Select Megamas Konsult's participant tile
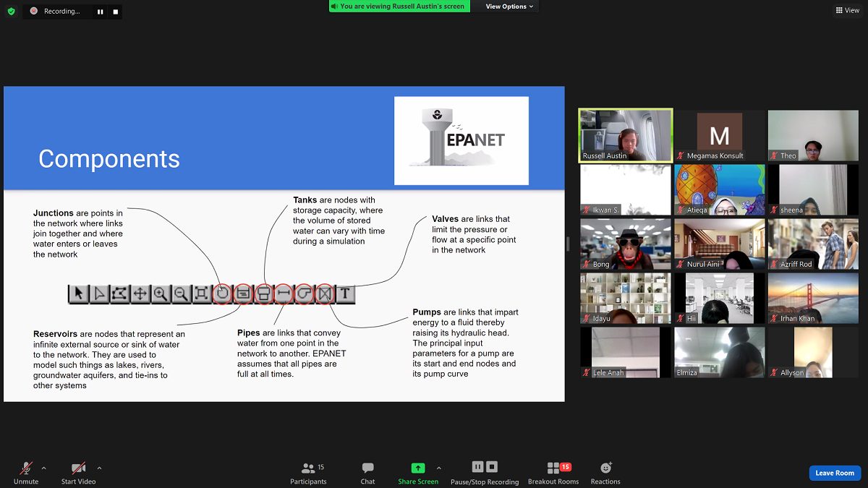Image resolution: width=868 pixels, height=488 pixels. pos(720,135)
